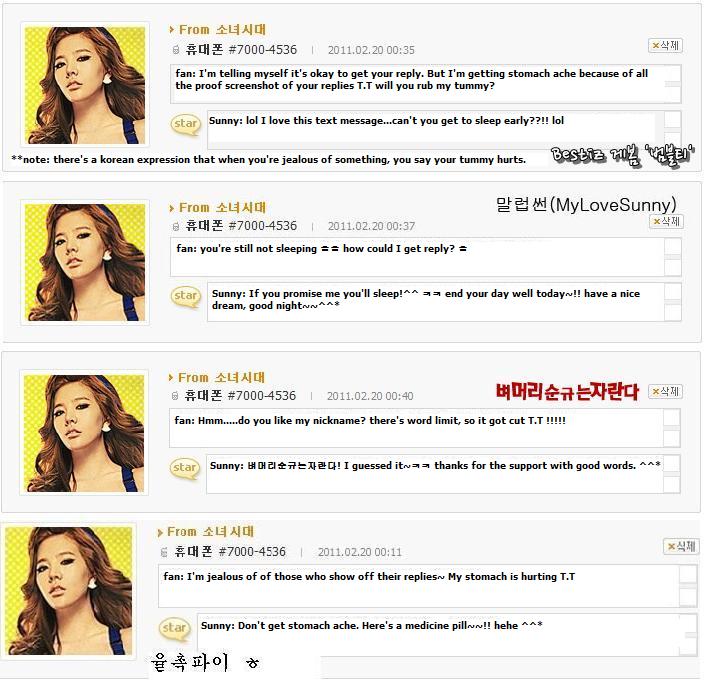
Task: Click the scrollbar in Sunny's medicine pill reply
Action: [x=688, y=636]
